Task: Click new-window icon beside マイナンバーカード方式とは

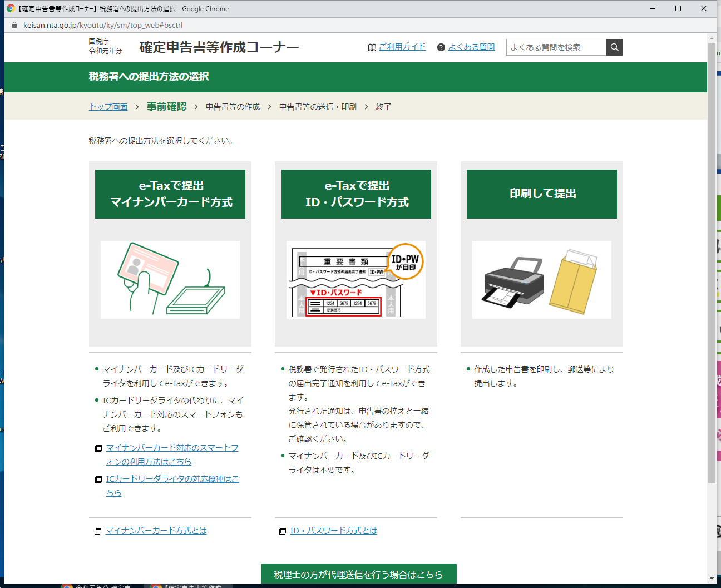Action: [98, 531]
